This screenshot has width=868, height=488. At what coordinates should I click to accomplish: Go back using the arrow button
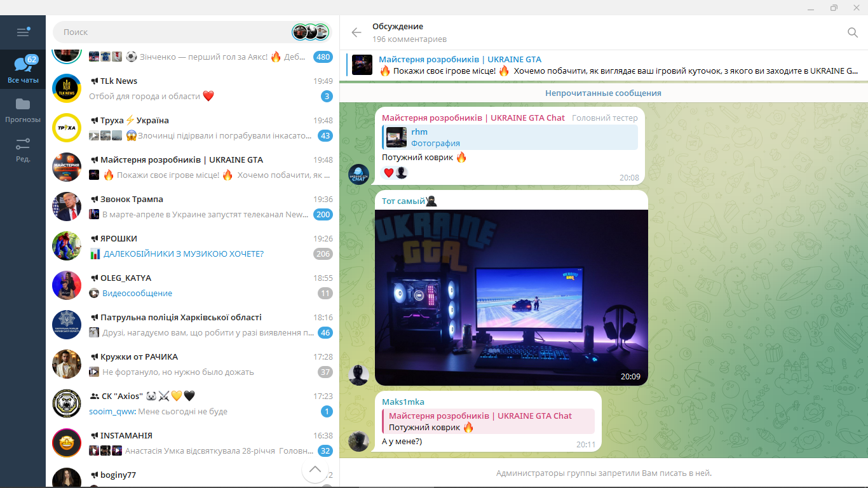tap(356, 32)
